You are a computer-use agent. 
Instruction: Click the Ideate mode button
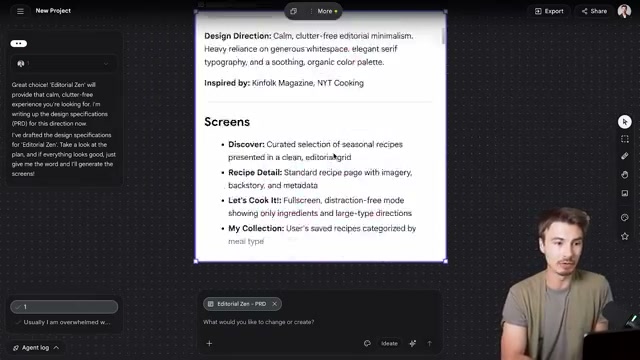[389, 344]
